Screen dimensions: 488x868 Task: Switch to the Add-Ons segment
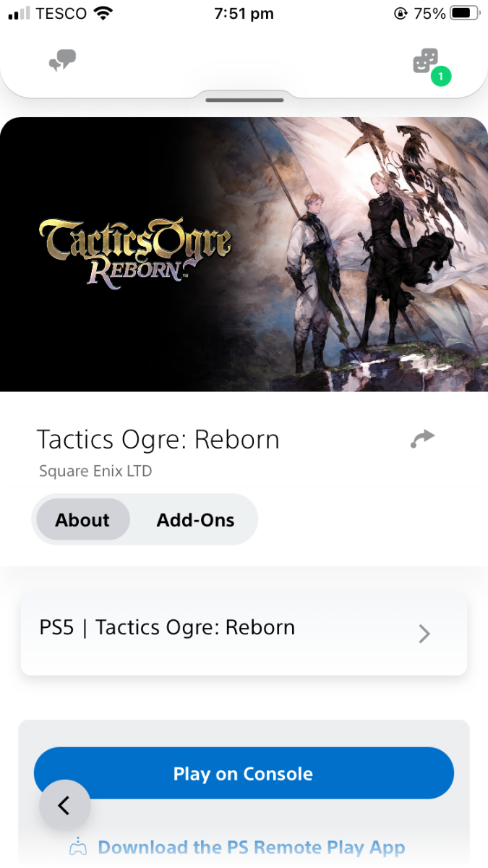[195, 519]
